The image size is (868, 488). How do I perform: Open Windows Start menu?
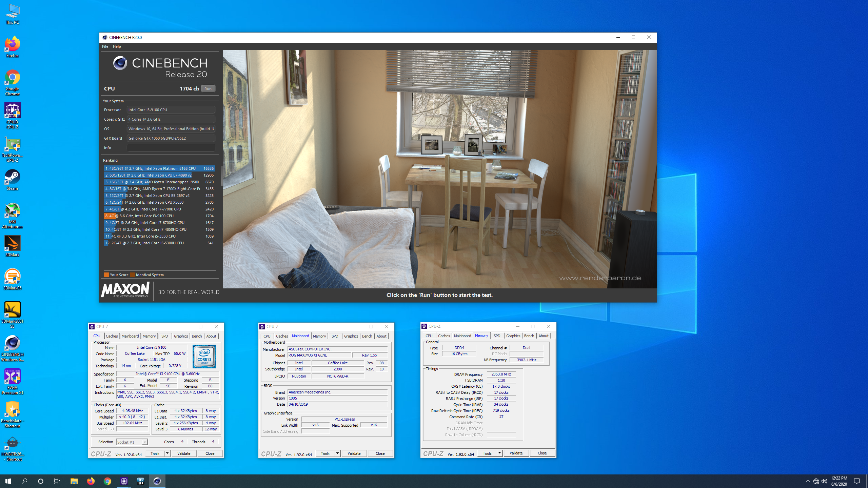click(x=8, y=481)
